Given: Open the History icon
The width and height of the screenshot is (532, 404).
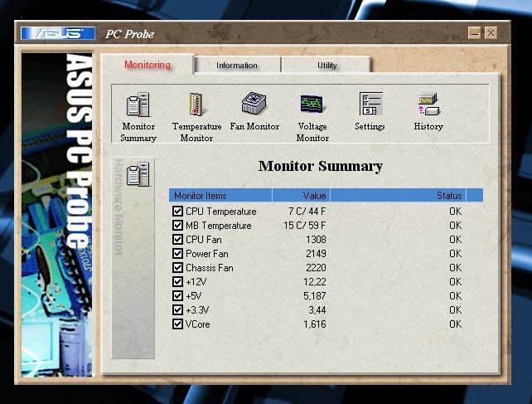Looking at the screenshot, I should pyautogui.click(x=428, y=105).
